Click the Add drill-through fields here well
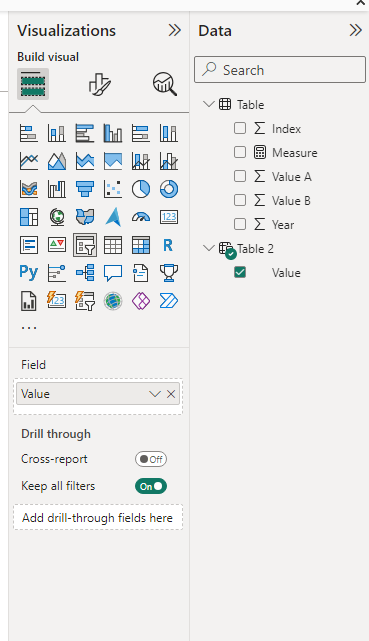 pyautogui.click(x=98, y=518)
